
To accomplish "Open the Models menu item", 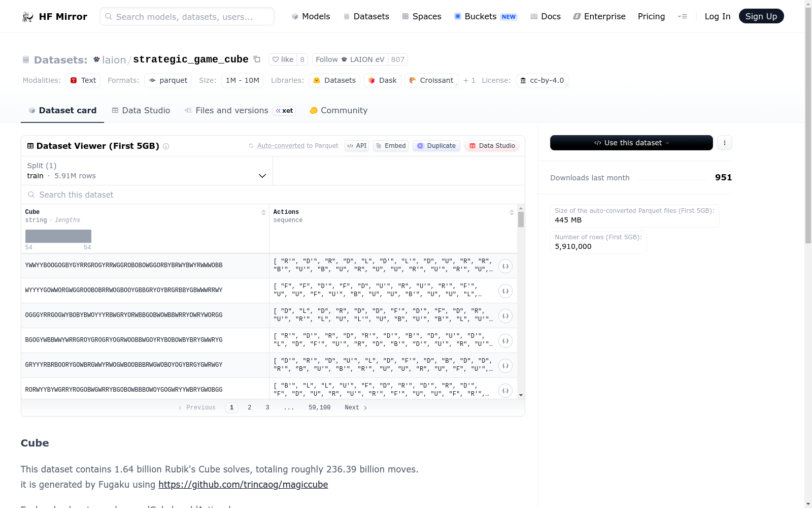I will (x=311, y=16).
